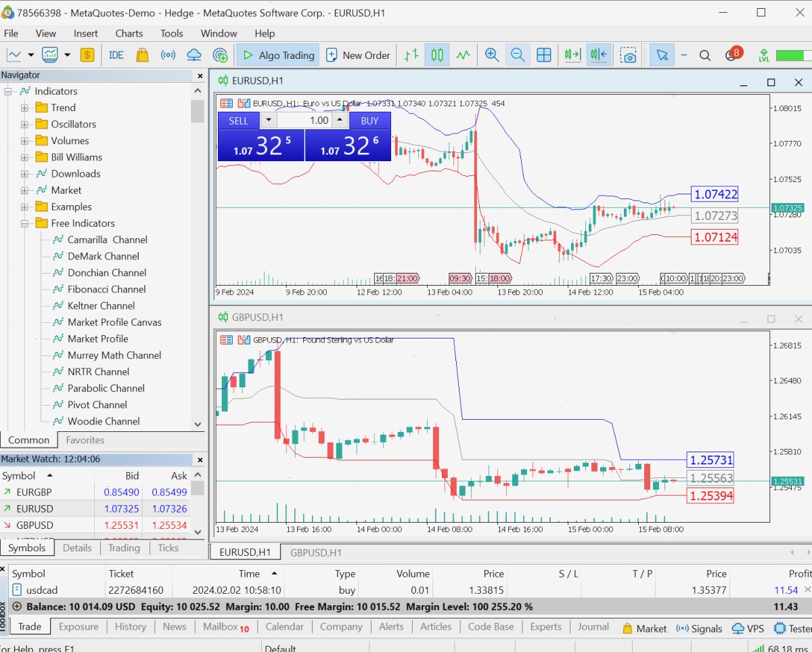This screenshot has height=652, width=812.
Task: Switch to the History tab in Toolbox
Action: (131, 627)
